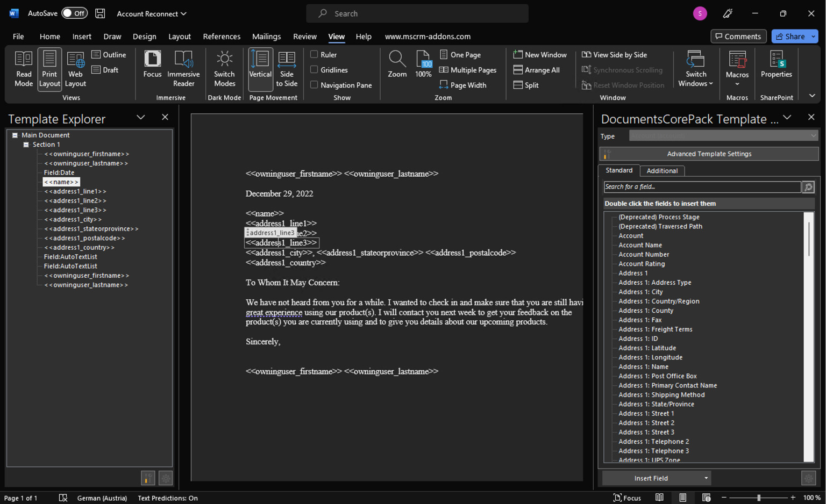Toggle AutoSave on
The image size is (826, 504).
click(x=75, y=13)
